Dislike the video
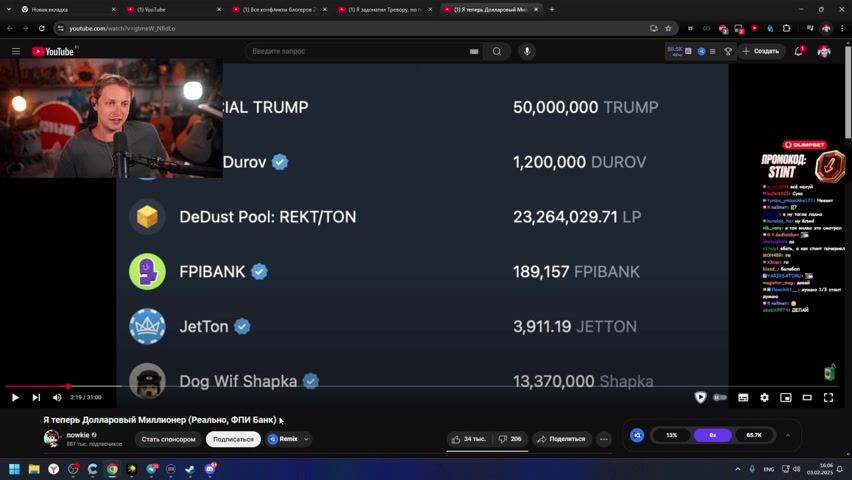The height and width of the screenshot is (480, 852). click(510, 439)
